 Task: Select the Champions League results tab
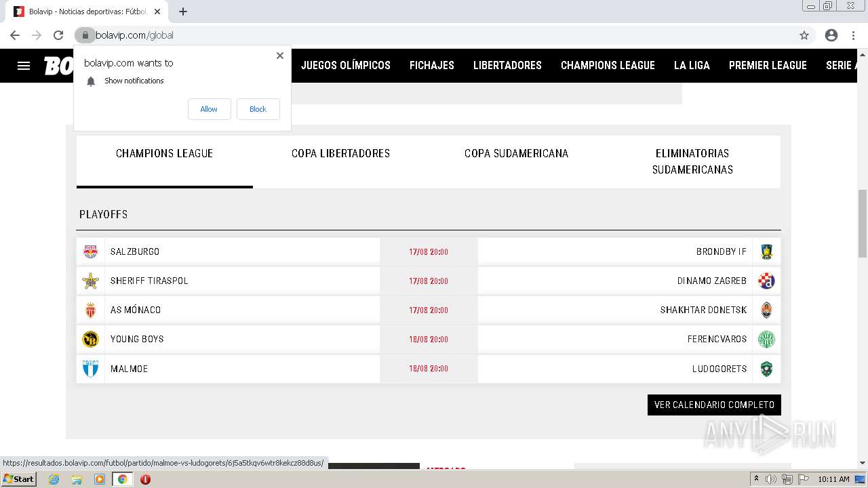[x=164, y=154]
